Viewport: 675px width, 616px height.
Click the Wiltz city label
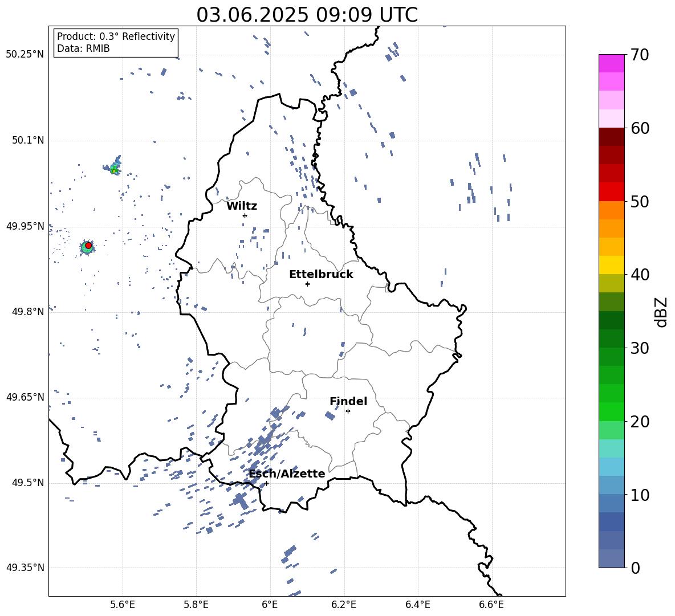[242, 206]
